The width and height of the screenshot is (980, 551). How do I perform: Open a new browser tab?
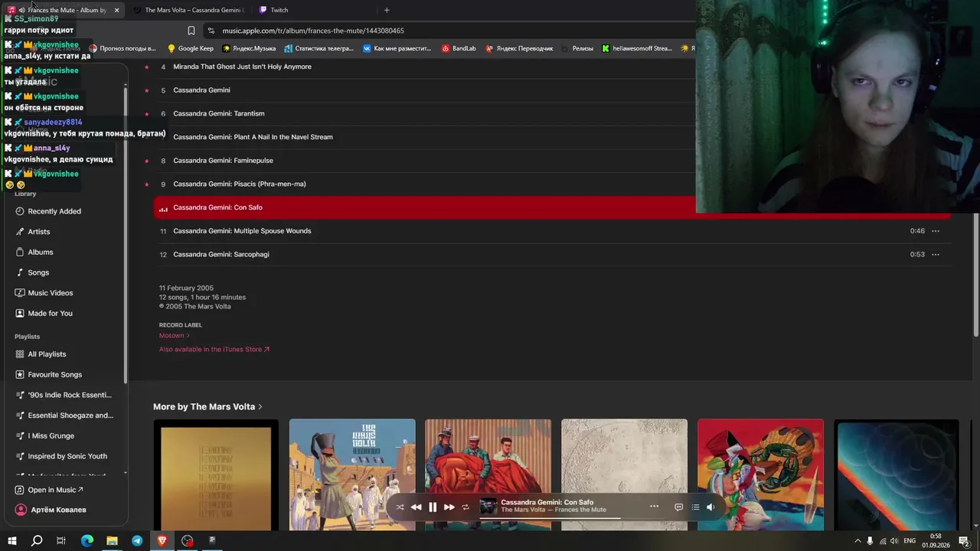(x=387, y=10)
